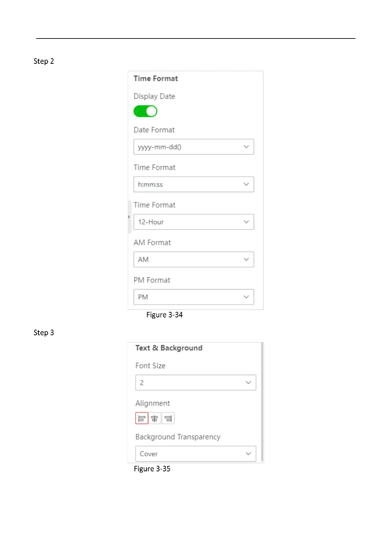Open the AM Format dropdown
Viewport: 392px width, 554px height.
click(194, 259)
